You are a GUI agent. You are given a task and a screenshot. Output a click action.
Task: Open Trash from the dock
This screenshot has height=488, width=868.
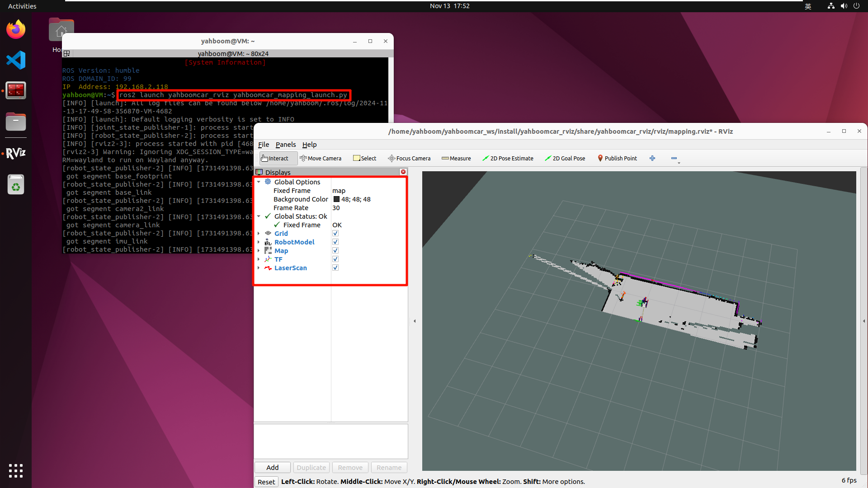(x=16, y=185)
